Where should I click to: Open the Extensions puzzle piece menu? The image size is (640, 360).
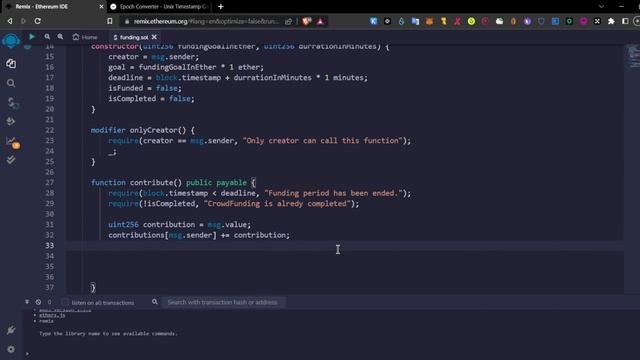pos(611,21)
